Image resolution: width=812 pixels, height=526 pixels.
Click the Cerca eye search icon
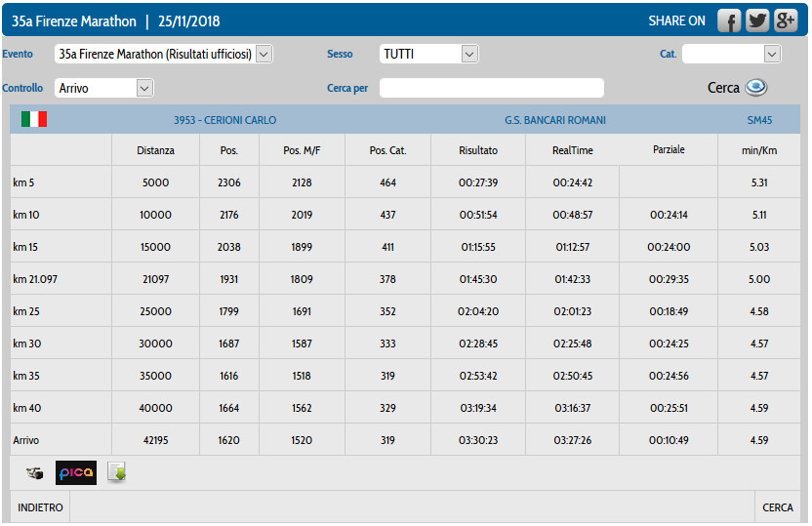pos(756,88)
